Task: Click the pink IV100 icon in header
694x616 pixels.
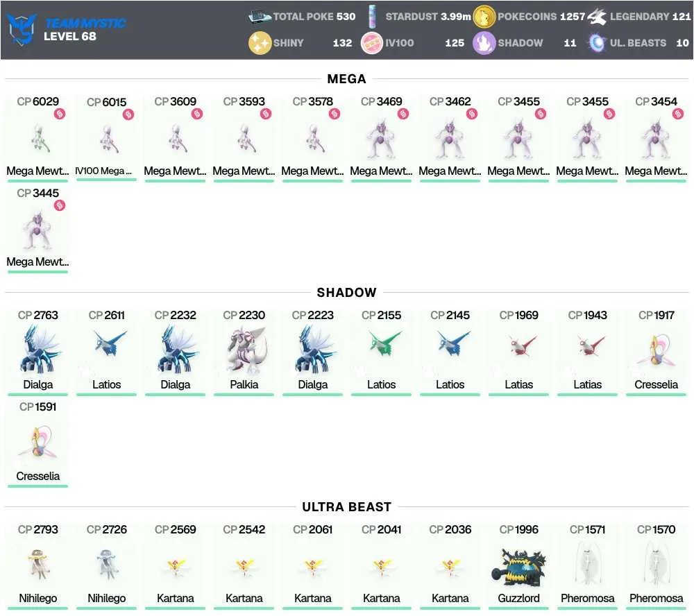Action: click(x=372, y=43)
